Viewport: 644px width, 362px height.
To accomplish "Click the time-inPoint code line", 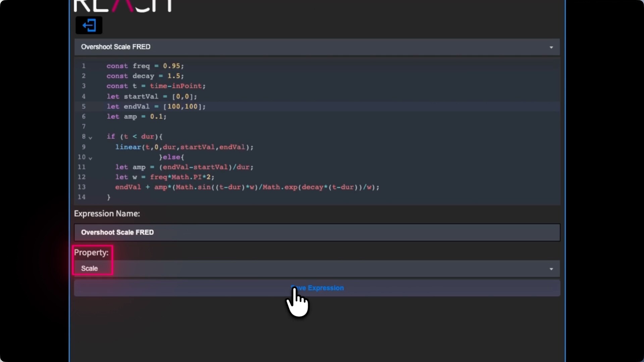I will (156, 86).
